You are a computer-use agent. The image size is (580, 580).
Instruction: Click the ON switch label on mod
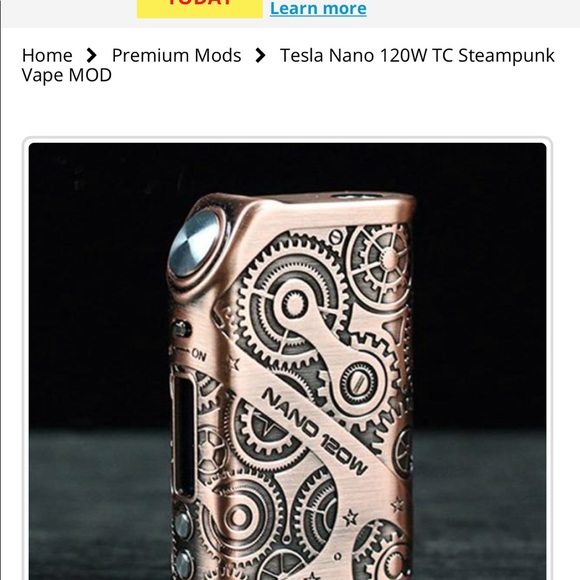click(x=199, y=355)
